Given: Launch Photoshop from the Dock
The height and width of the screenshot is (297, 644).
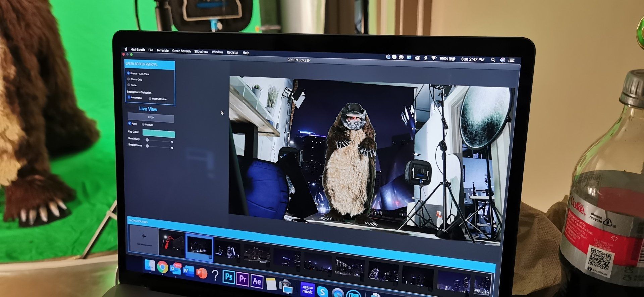Looking at the screenshot, I should 229,277.
